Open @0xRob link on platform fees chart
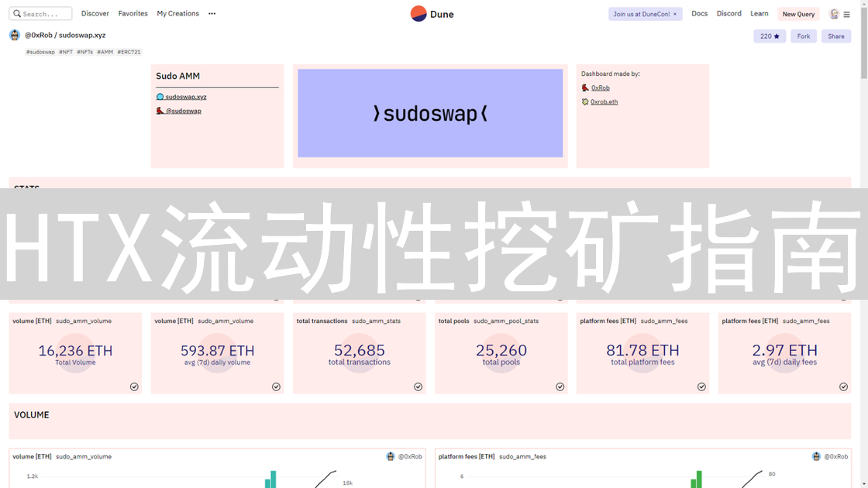This screenshot has height=488, width=868. tap(836, 456)
